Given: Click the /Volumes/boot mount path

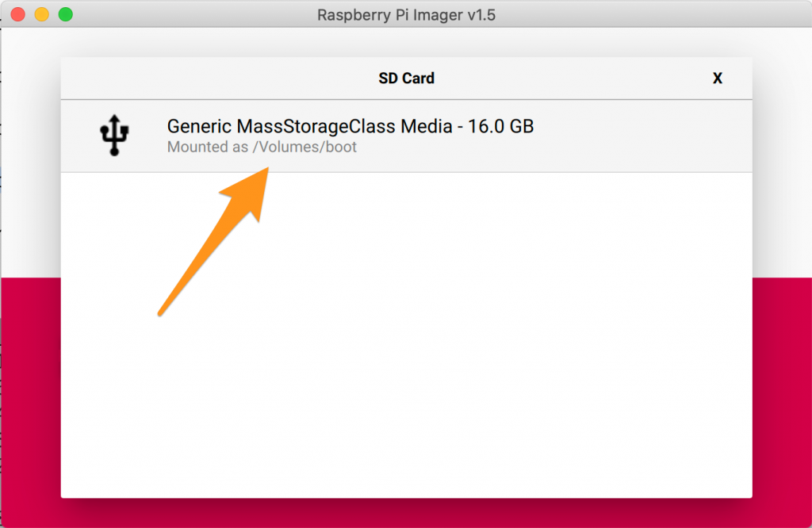Looking at the screenshot, I should click(304, 147).
